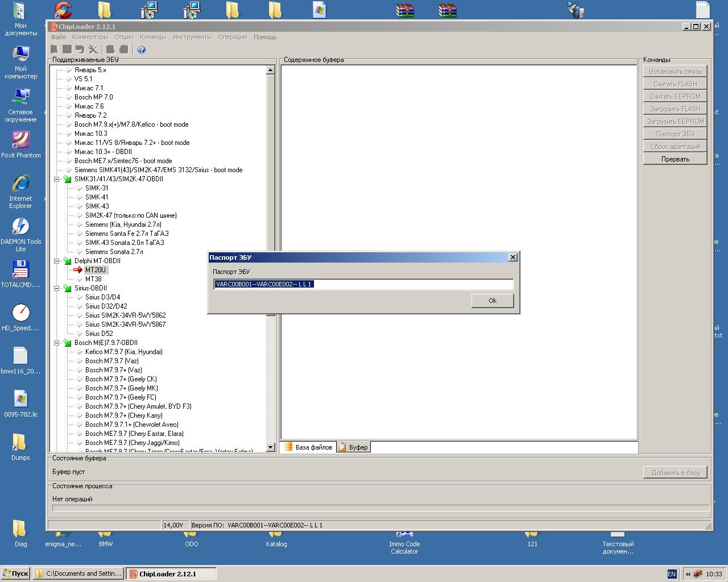Screen dimensions: 728x582
Task: Launch Internet Explorer desktop icon
Action: click(20, 192)
